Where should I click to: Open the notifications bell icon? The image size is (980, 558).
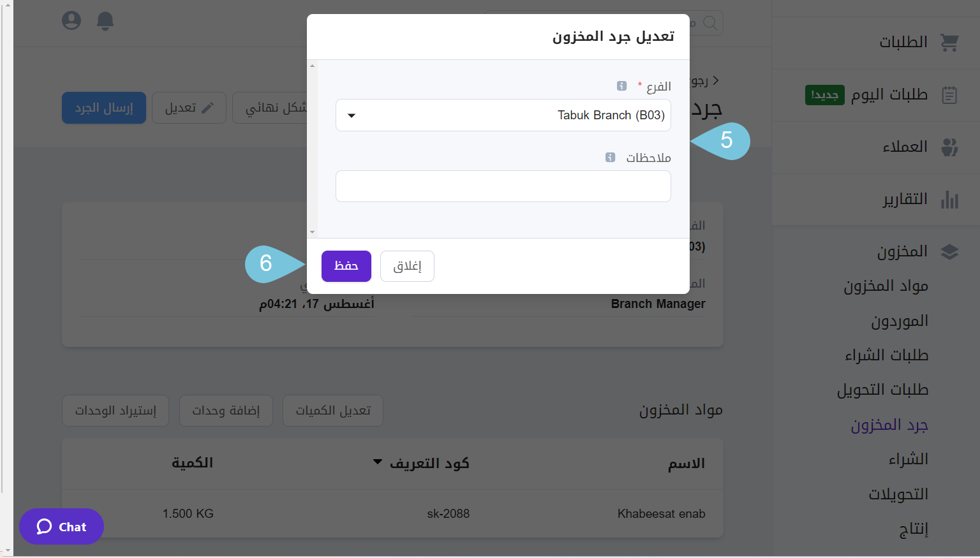tap(105, 21)
